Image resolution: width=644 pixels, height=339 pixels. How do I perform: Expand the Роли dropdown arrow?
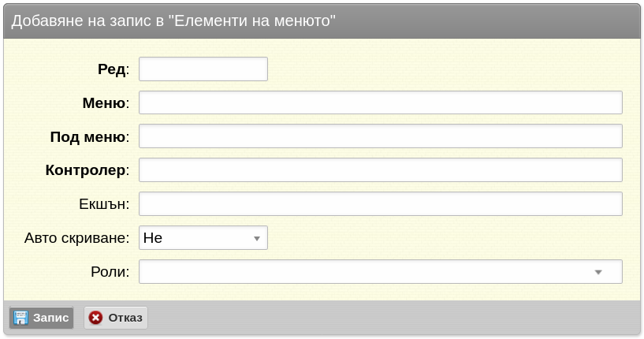(598, 272)
